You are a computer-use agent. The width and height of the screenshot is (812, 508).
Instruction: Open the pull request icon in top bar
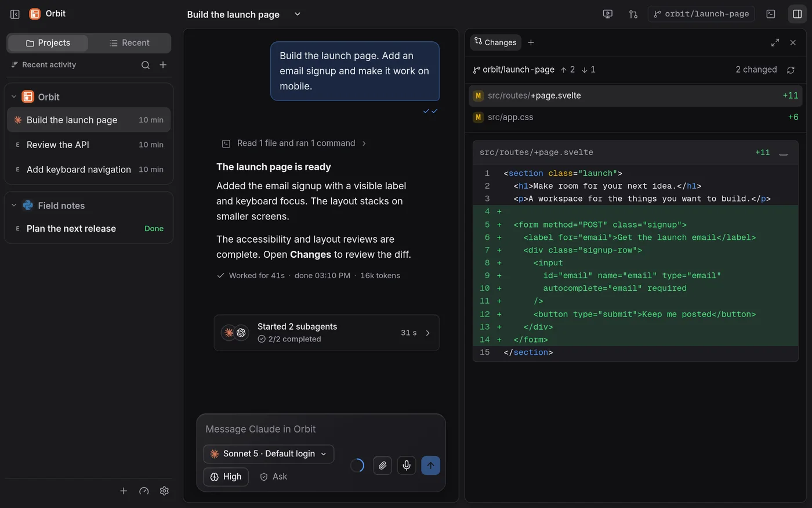click(x=633, y=14)
